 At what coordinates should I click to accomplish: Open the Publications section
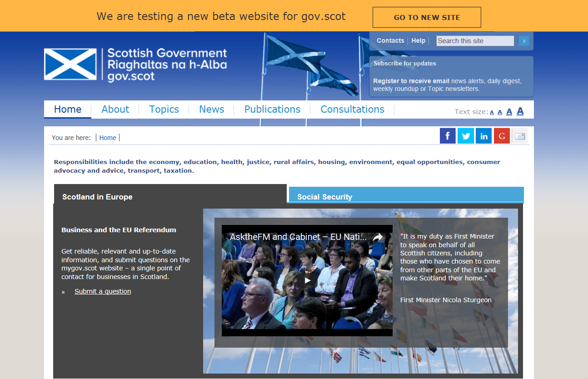(x=272, y=110)
